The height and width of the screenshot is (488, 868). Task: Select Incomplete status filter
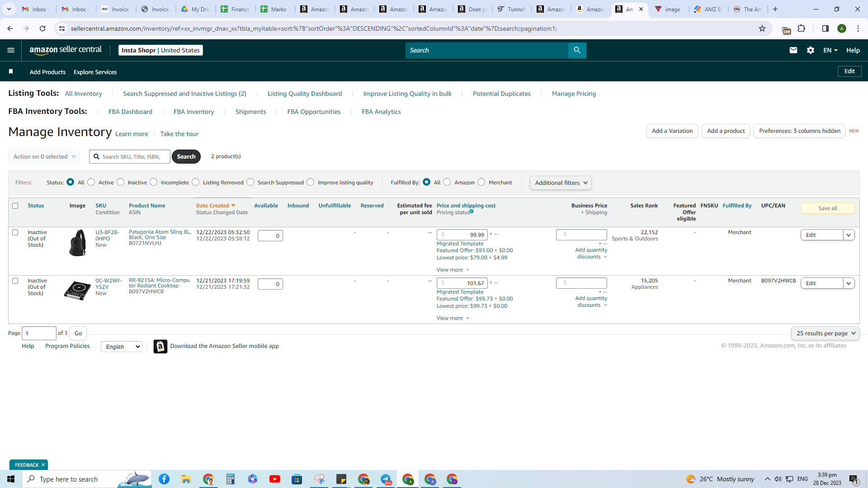[x=154, y=182]
